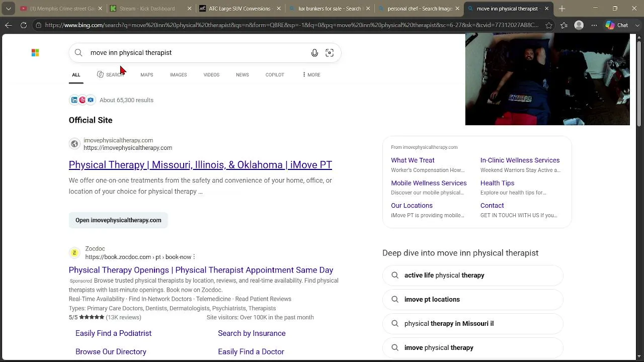Click Open imovephysicaltherapy.com button

pyautogui.click(x=118, y=220)
